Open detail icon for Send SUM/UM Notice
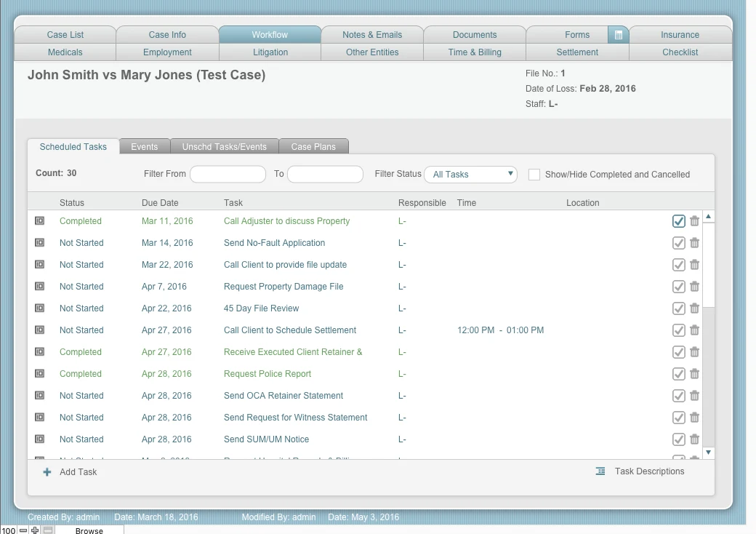This screenshot has width=756, height=534. click(x=39, y=439)
